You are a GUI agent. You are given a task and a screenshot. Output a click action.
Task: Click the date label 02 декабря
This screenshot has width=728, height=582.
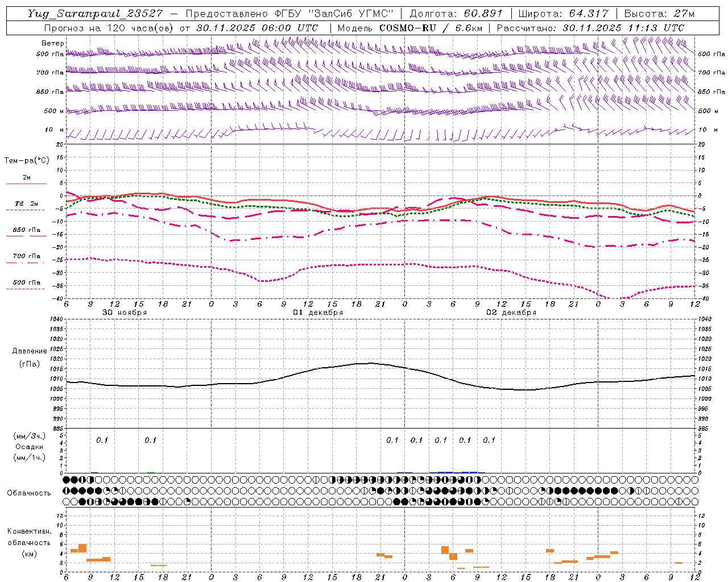point(511,313)
